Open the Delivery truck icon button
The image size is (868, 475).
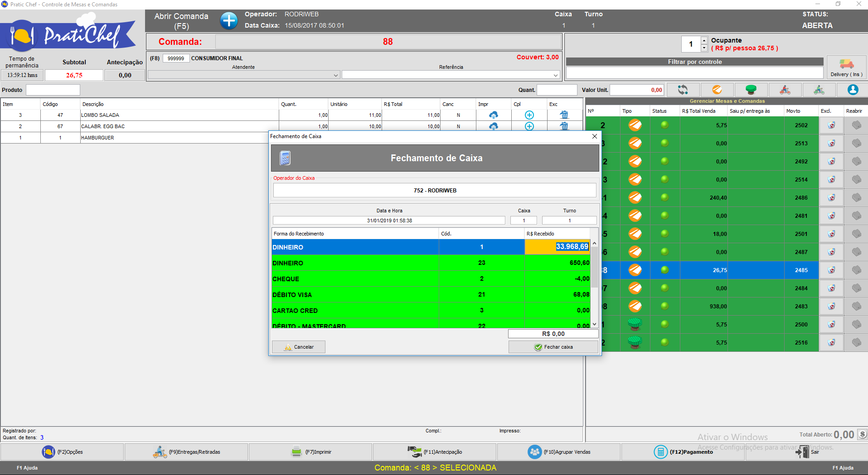pos(846,67)
